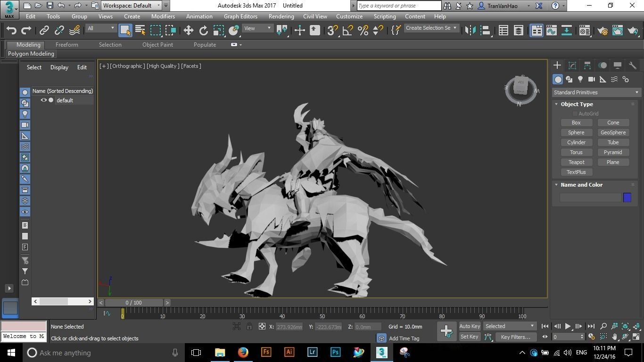Viewport: 644px width, 362px height.
Task: Open the Rendering menu
Action: 281,16
